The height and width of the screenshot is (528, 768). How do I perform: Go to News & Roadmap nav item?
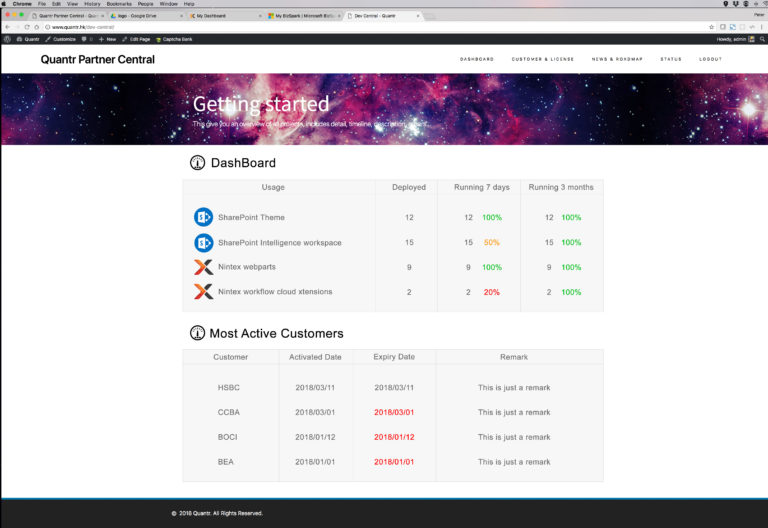[x=617, y=59]
